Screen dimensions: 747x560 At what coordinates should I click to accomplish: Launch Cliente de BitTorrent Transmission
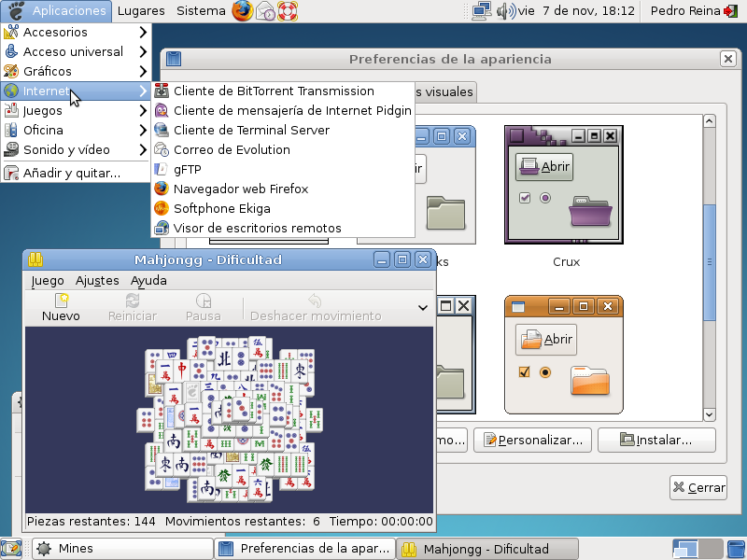point(273,91)
